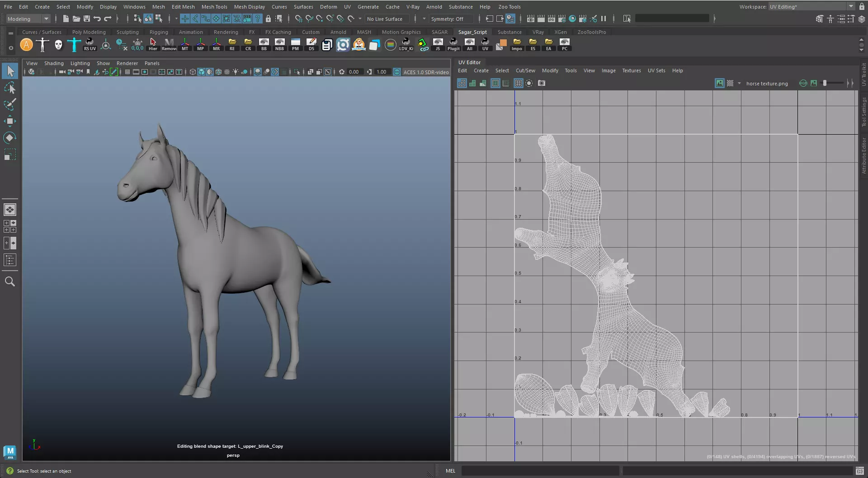868x478 pixels.
Task: Open the Impo folder shelf icon
Action: (x=517, y=44)
